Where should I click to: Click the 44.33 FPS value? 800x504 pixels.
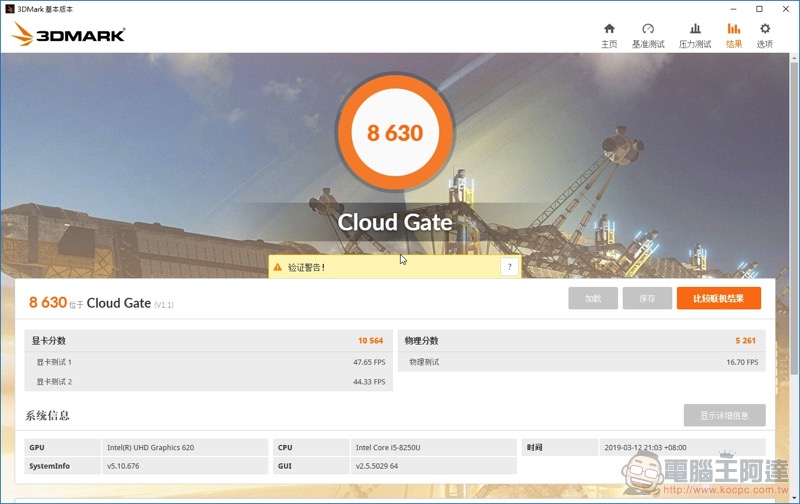369,382
